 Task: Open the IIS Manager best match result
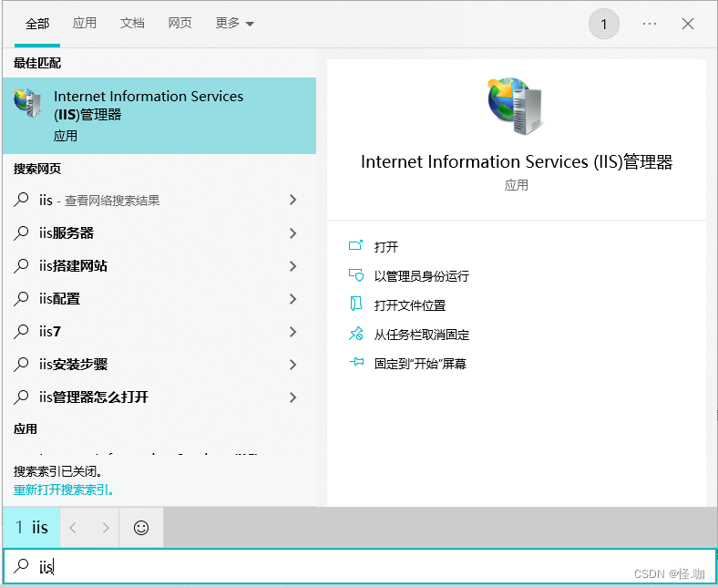[x=159, y=116]
